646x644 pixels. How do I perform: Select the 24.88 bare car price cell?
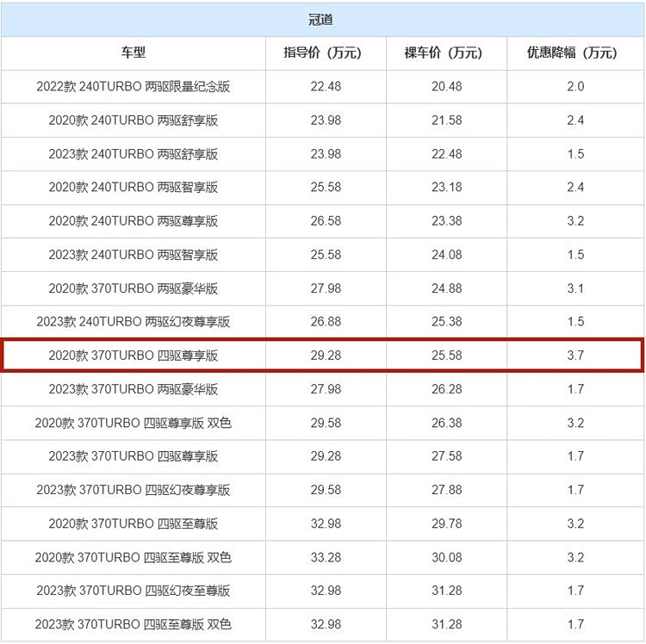pyautogui.click(x=446, y=288)
